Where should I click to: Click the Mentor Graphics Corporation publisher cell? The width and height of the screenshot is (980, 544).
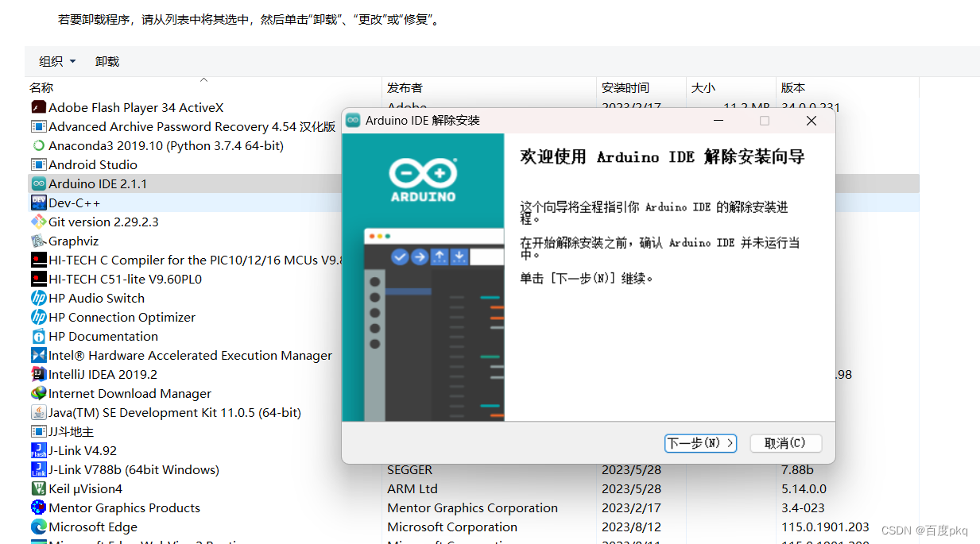(472, 507)
